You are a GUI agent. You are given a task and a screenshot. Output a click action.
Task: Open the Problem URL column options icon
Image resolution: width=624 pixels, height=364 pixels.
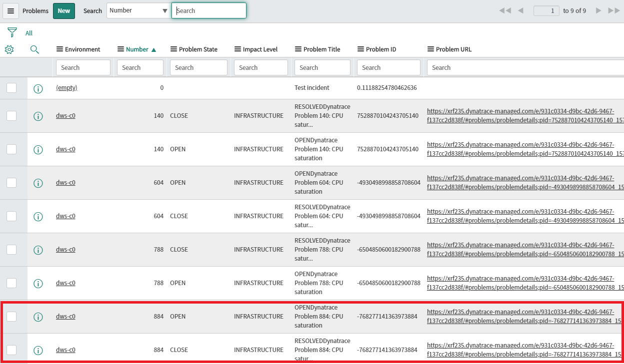(430, 49)
